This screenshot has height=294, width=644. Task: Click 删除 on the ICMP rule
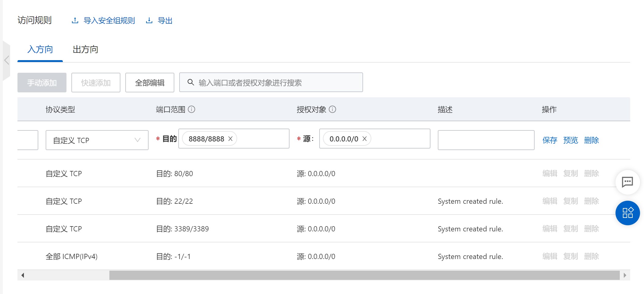coord(592,256)
